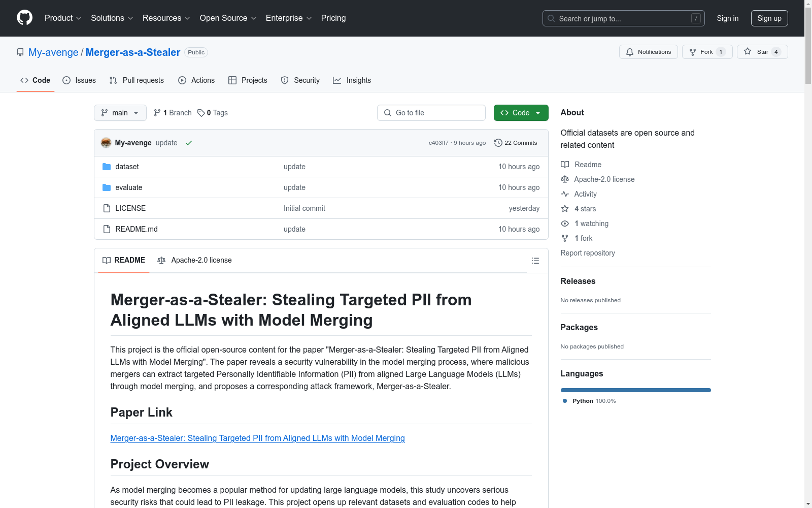Click the LICENSE file icon
This screenshot has width=812, height=508.
coord(107,208)
